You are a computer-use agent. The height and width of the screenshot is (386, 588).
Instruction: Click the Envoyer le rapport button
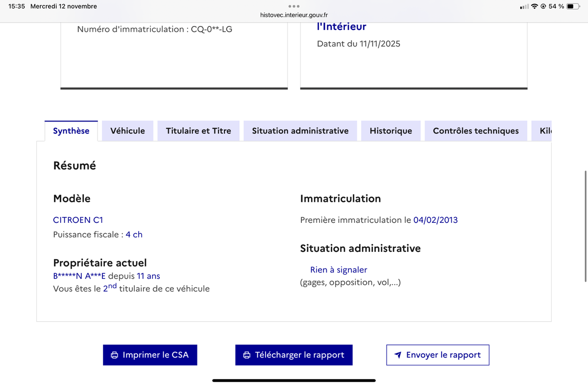click(438, 355)
